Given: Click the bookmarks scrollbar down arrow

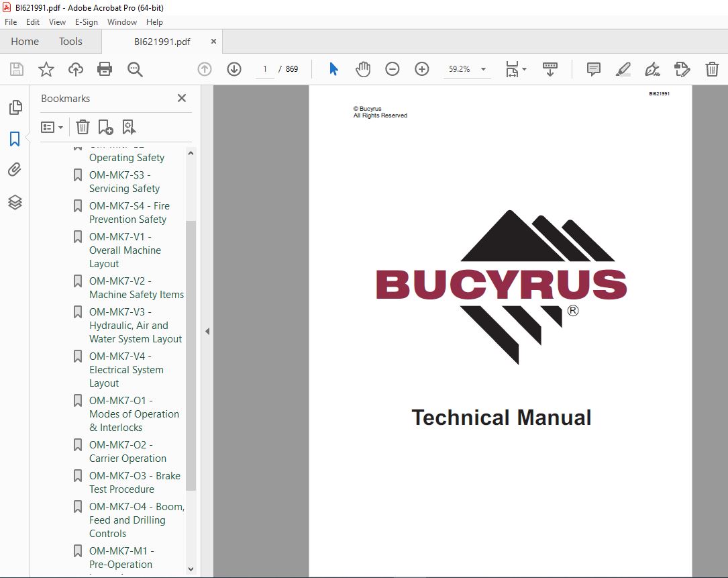Looking at the screenshot, I should [x=191, y=569].
